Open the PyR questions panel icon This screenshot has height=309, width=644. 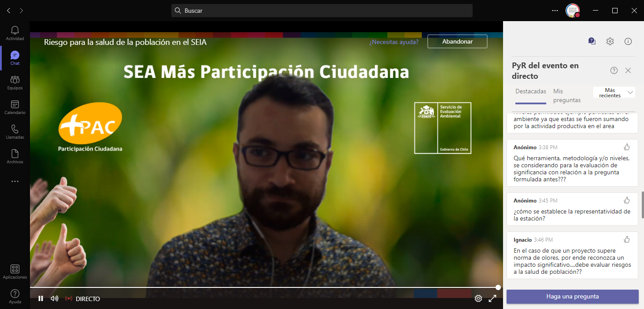click(x=592, y=41)
